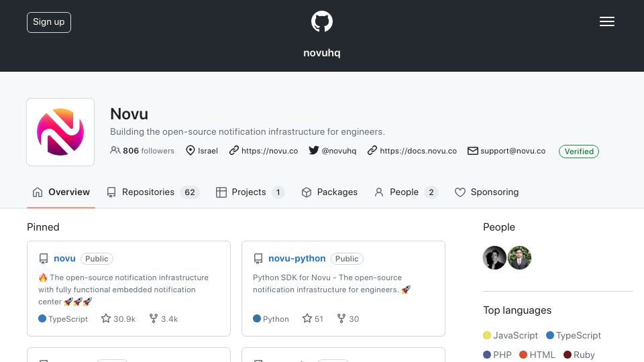
Task: Click the envelope mail icon
Action: 473,151
